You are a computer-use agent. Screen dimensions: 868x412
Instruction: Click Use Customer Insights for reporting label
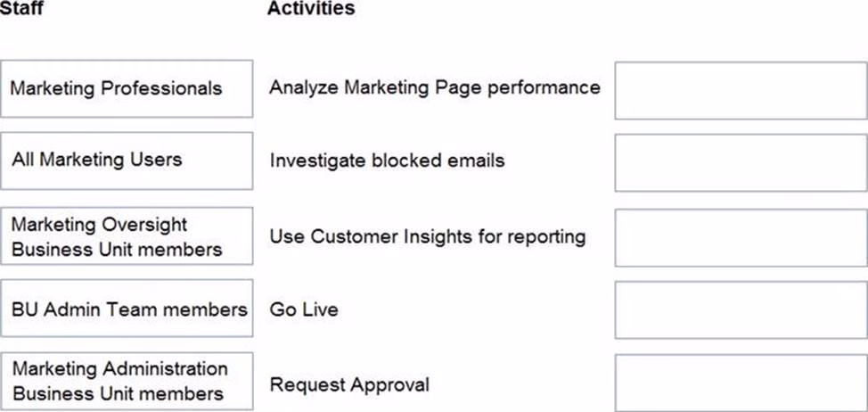coord(428,236)
